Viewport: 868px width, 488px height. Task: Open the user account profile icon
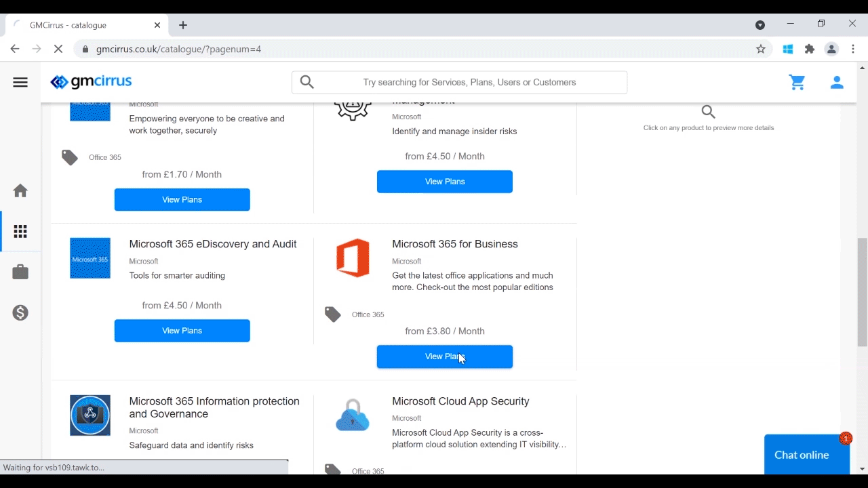tap(837, 83)
